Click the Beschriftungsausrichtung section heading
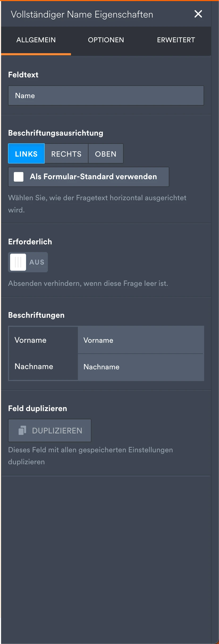This screenshot has height=644, width=219. pyautogui.click(x=56, y=133)
